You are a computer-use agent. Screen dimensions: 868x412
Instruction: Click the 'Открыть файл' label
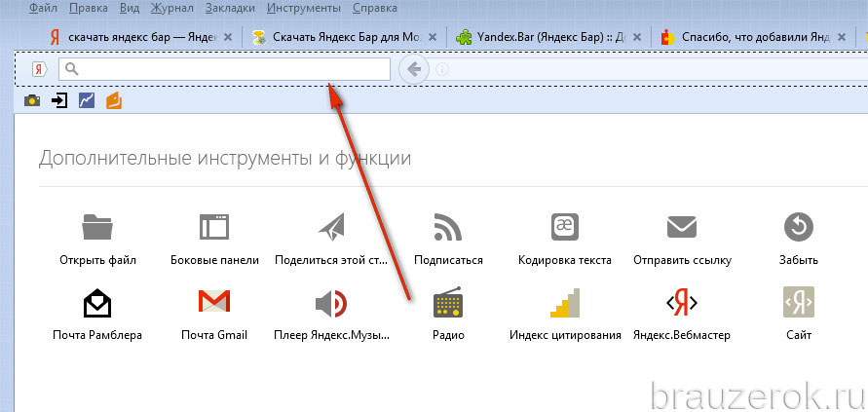[97, 260]
